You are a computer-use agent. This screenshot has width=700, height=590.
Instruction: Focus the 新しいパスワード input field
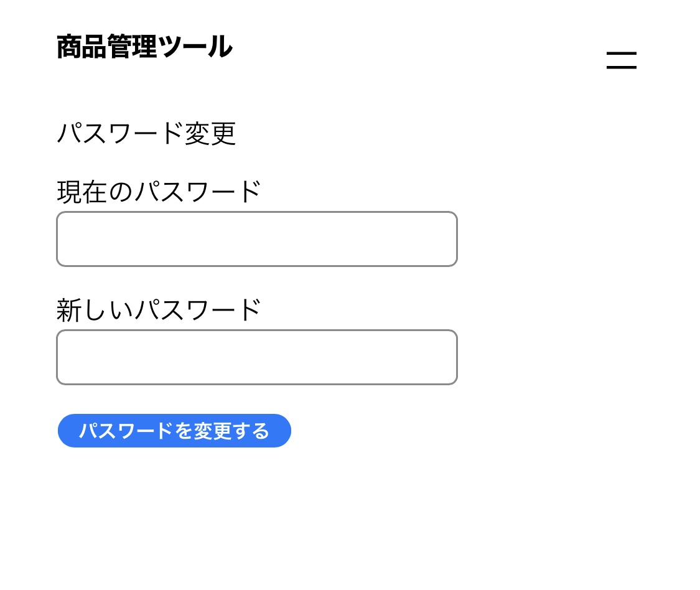[x=256, y=357]
